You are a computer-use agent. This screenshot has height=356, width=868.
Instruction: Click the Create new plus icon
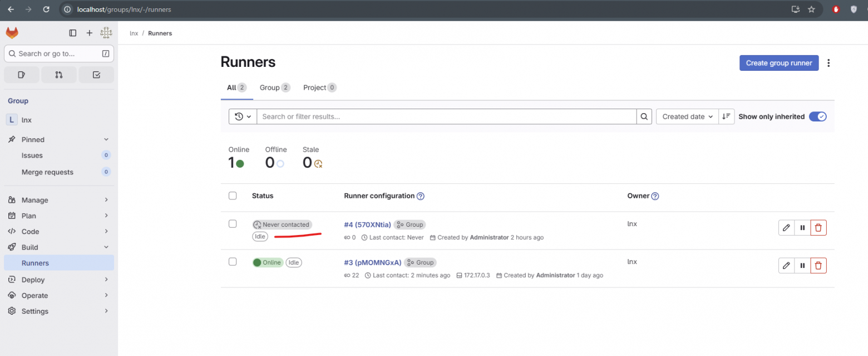click(89, 32)
